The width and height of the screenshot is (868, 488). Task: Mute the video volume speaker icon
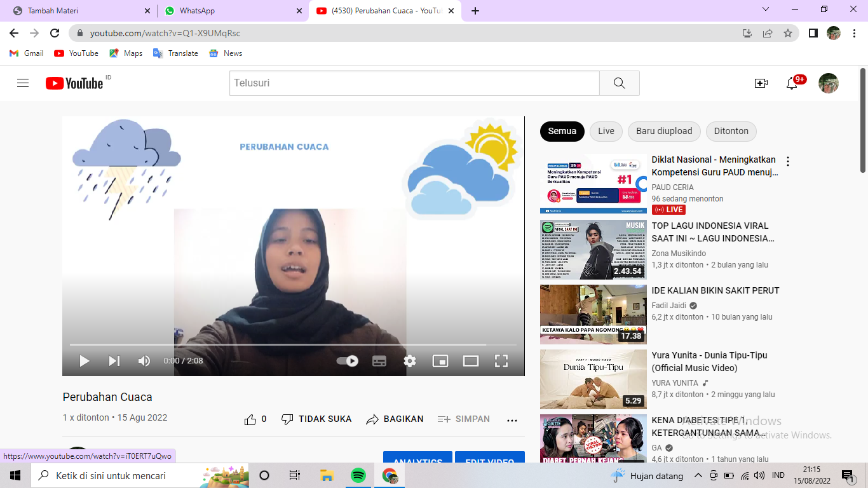pos(144,361)
